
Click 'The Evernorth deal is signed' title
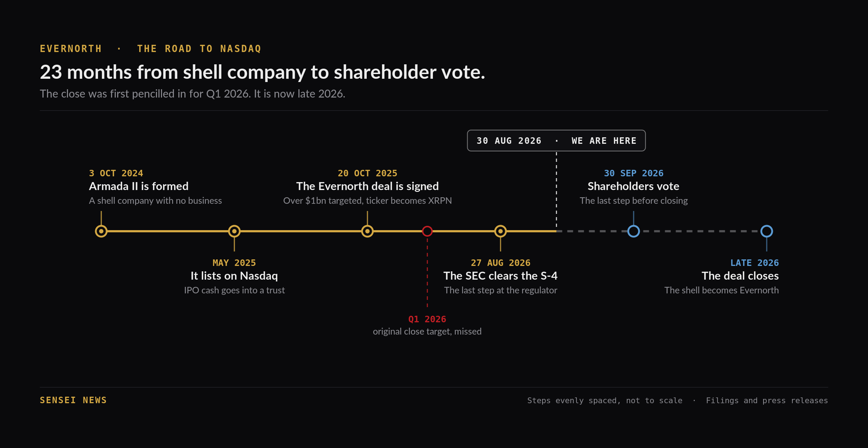coord(367,186)
